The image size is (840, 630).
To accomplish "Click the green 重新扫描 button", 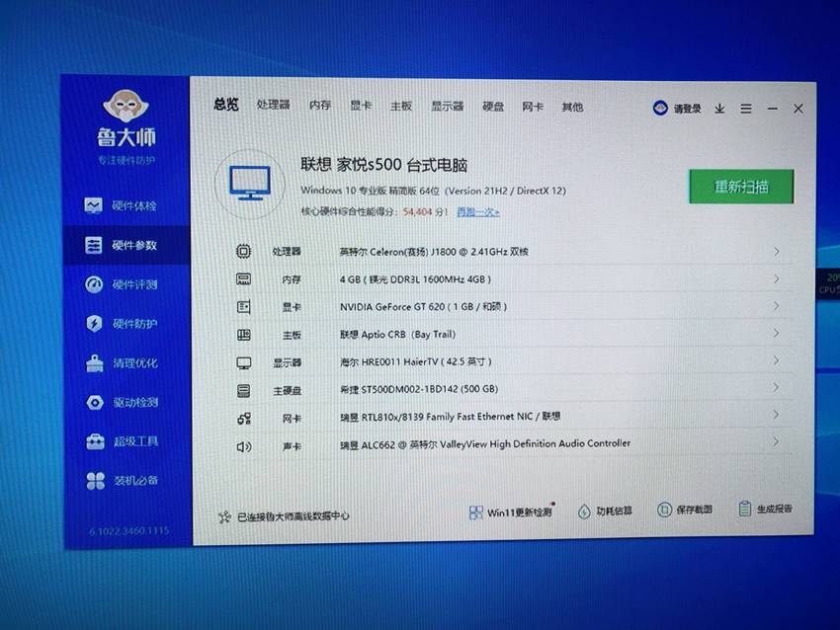I will (x=741, y=187).
